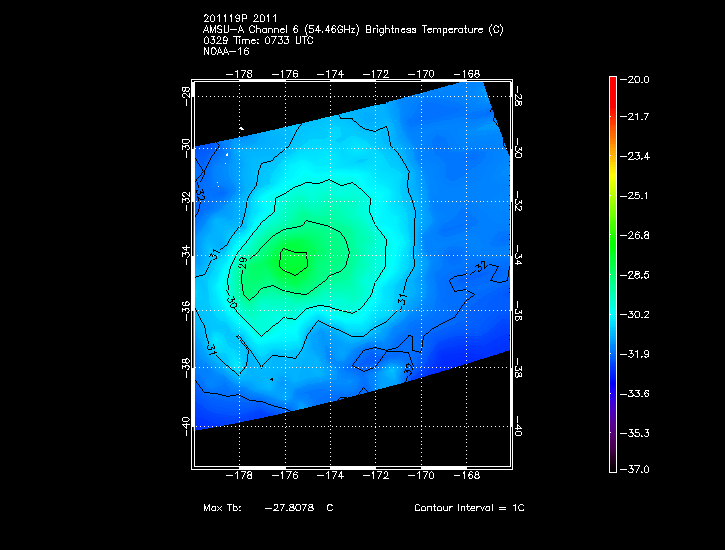This screenshot has height=550, width=725.
Task: Select the red top of the color bar
Action: [x=612, y=82]
